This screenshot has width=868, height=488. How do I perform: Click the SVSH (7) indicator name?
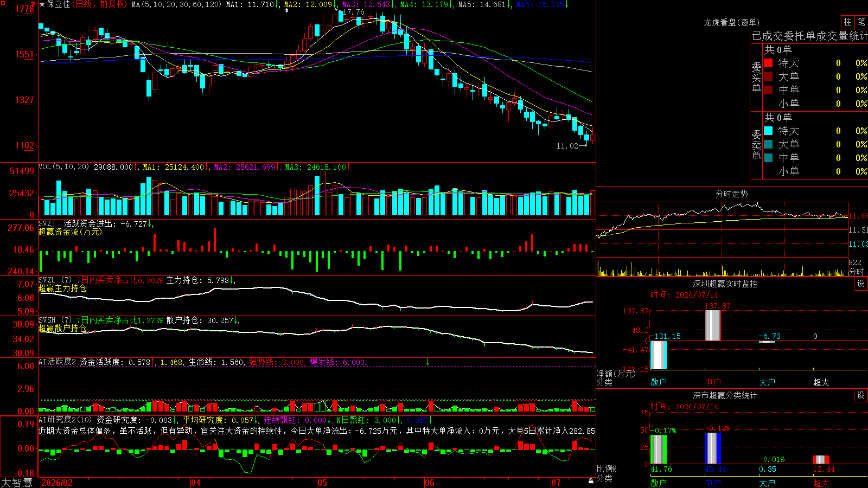click(55, 320)
